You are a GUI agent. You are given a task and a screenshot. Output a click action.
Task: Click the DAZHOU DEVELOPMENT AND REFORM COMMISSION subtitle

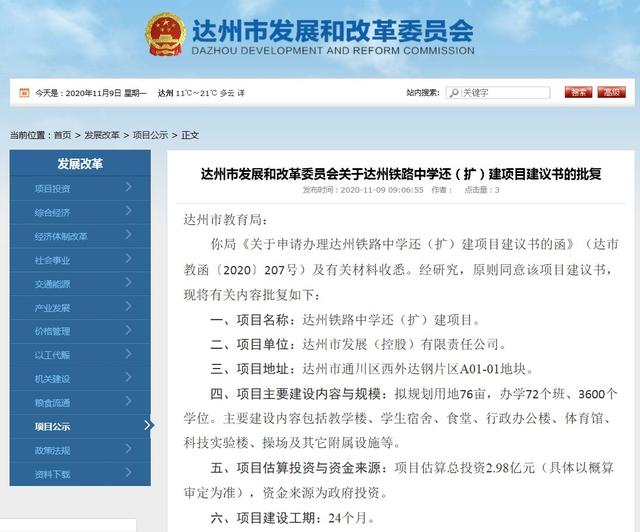333,51
